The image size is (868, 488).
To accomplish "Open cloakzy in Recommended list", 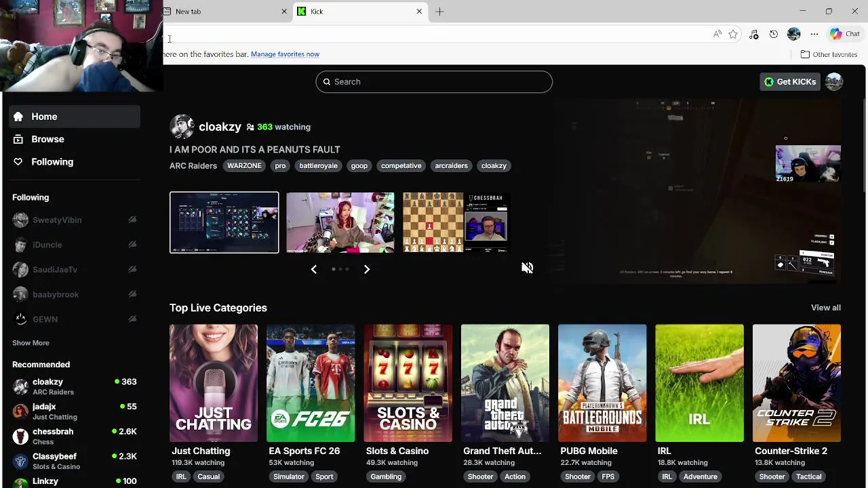I will pos(75,387).
